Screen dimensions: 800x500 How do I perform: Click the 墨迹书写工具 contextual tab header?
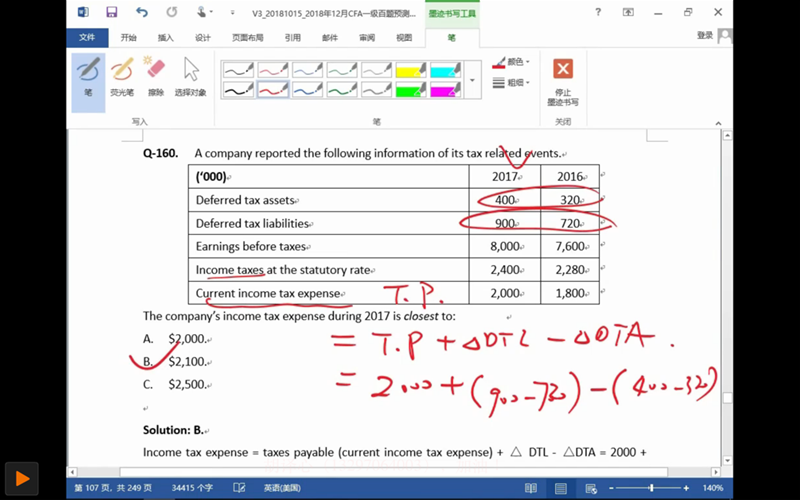click(452, 14)
